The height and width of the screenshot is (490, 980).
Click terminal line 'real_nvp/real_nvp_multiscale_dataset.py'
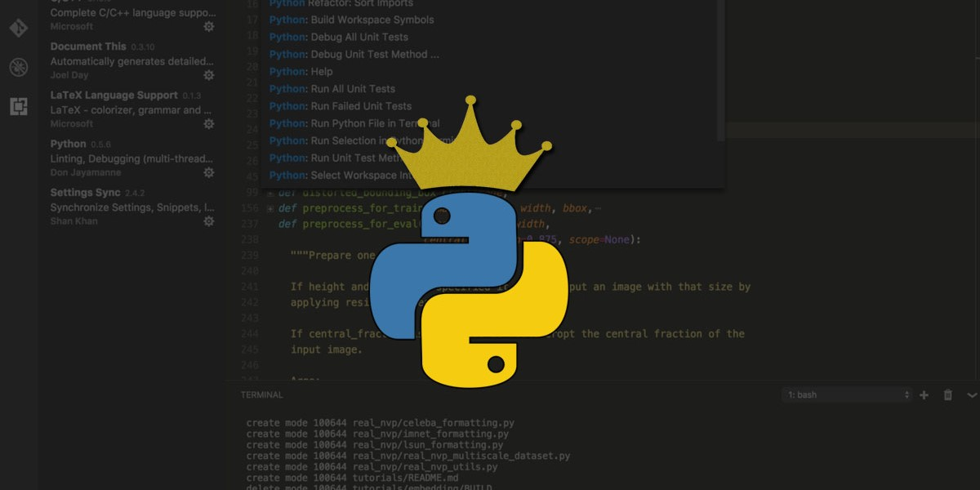461,456
